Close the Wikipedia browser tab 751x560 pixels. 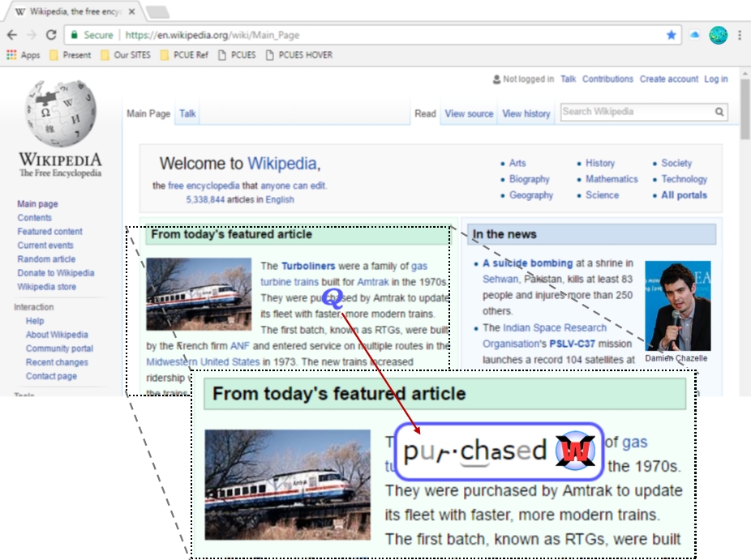coord(131,11)
